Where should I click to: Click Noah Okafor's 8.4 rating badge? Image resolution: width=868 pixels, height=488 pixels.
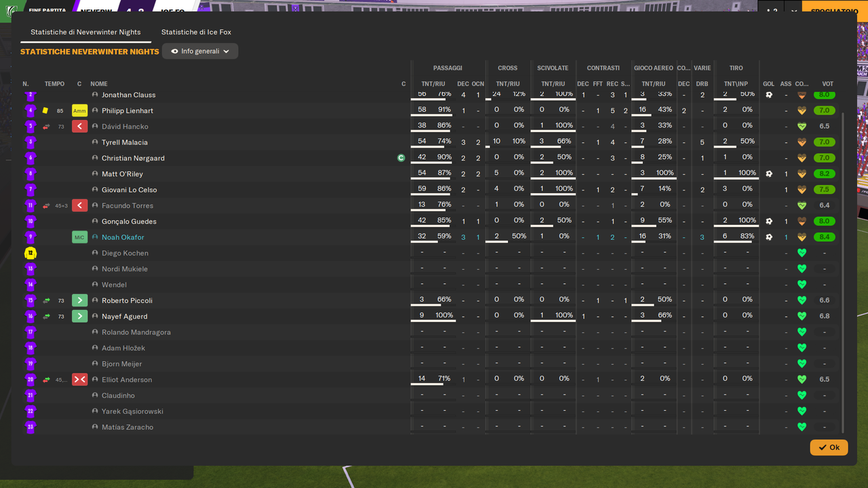tap(825, 237)
